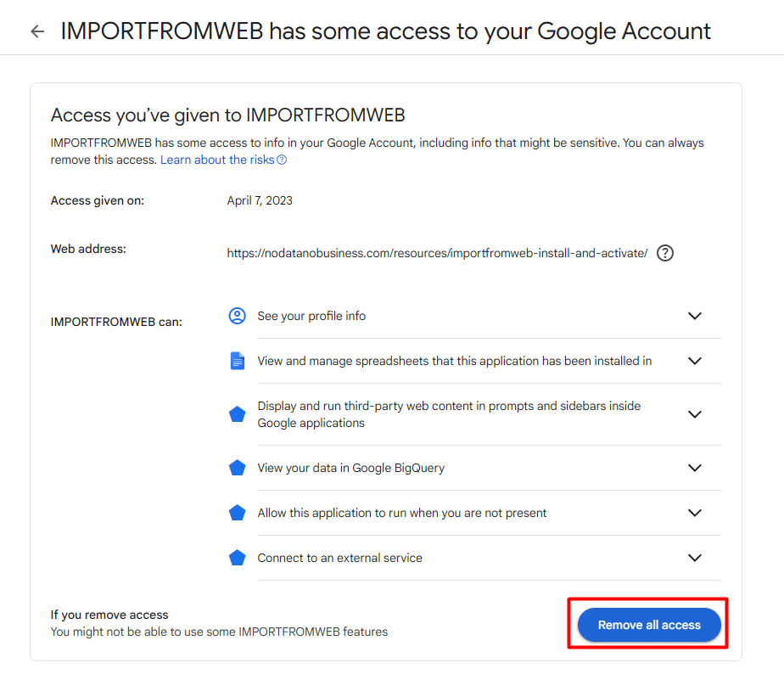Screen dimensions: 784x680
Task: Click the nodatanobusiness.com web address text
Action: point(437,253)
